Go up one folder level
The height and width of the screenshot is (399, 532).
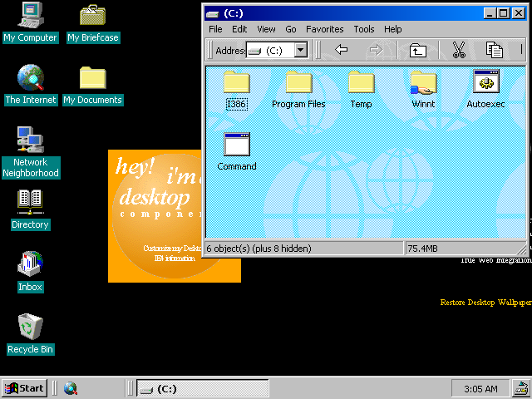pos(417,50)
